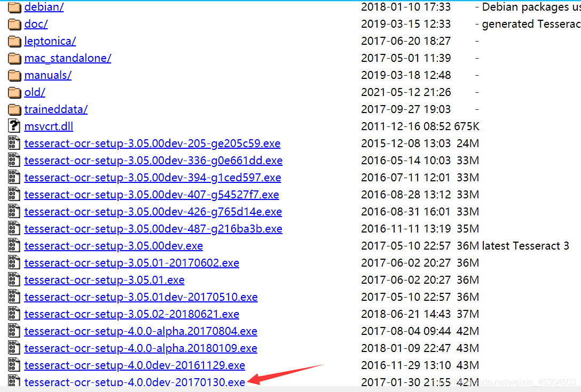Download tesseract-ocr-setup-4.0.0-alpha.20170804.exe
The image size is (581, 392).
(141, 331)
